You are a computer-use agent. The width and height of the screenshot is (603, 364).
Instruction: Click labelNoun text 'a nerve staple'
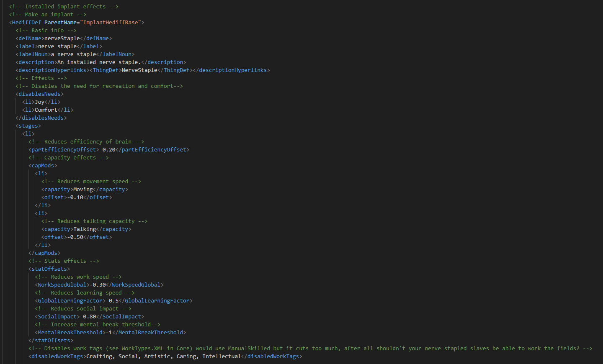[73, 54]
